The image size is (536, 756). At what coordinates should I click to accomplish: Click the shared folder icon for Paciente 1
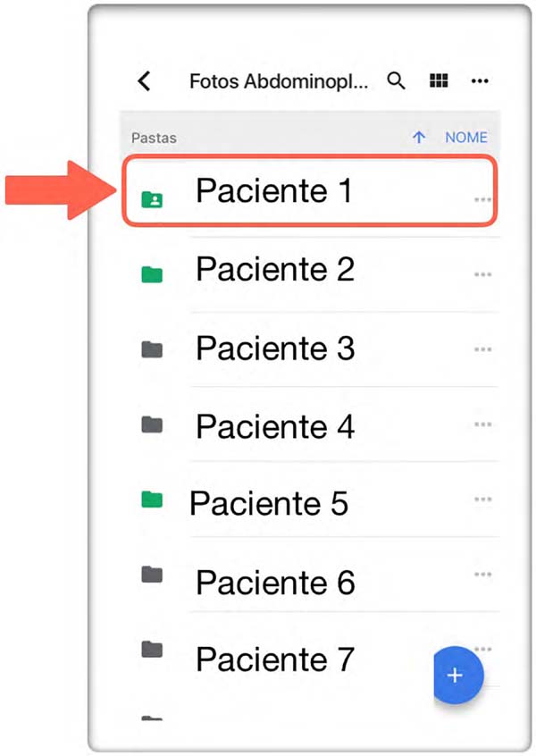pos(152,199)
